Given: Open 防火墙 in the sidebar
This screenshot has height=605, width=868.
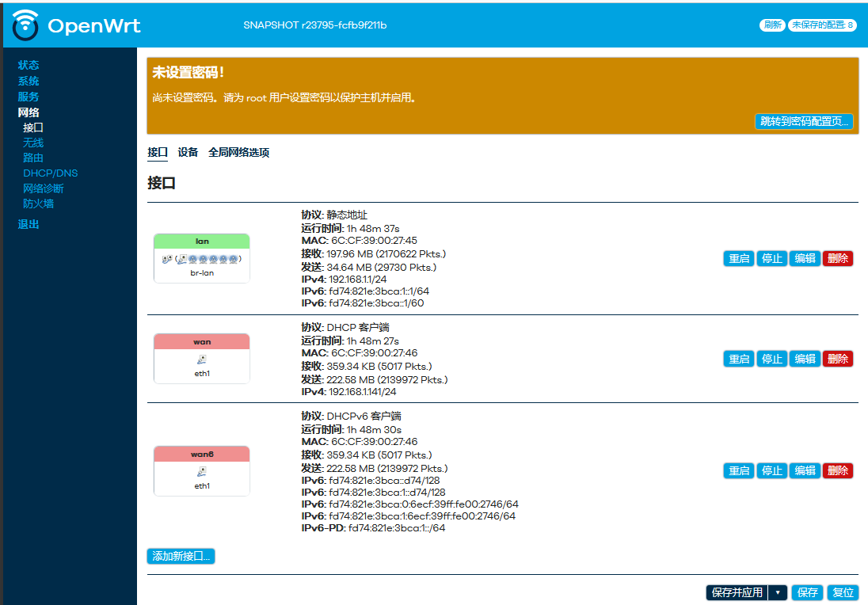Looking at the screenshot, I should point(38,204).
